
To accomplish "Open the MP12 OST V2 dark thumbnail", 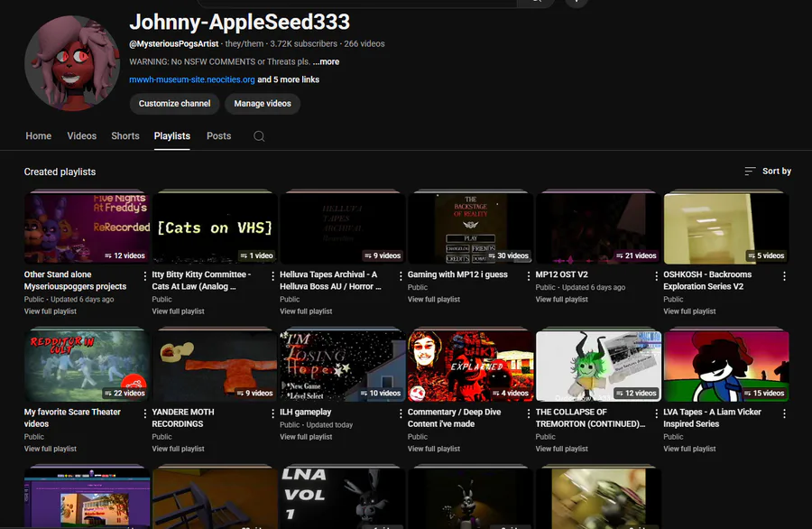I will (599, 228).
